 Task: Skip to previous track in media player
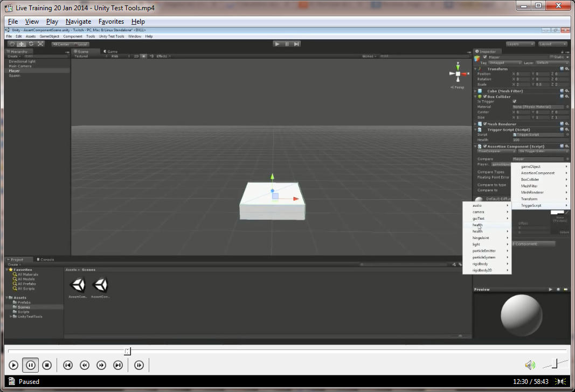68,365
